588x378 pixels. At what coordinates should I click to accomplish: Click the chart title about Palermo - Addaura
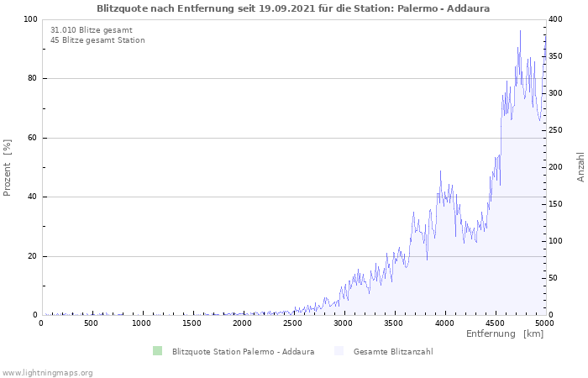pyautogui.click(x=293, y=8)
